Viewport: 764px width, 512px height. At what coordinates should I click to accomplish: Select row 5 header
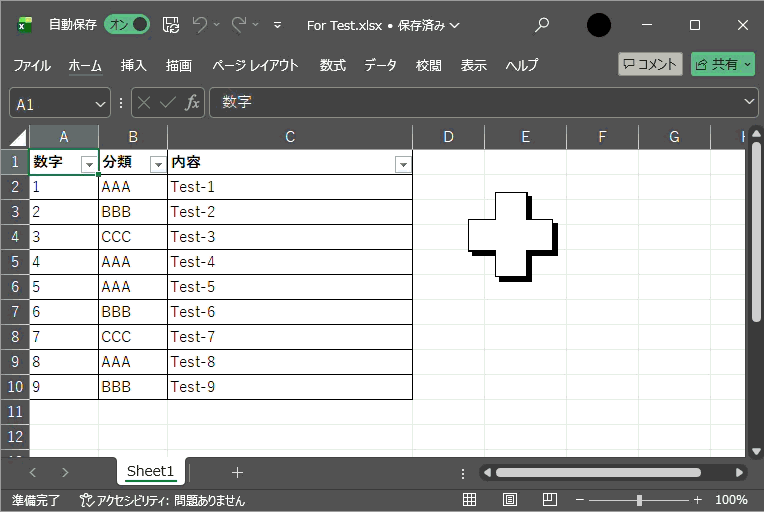click(x=15, y=262)
